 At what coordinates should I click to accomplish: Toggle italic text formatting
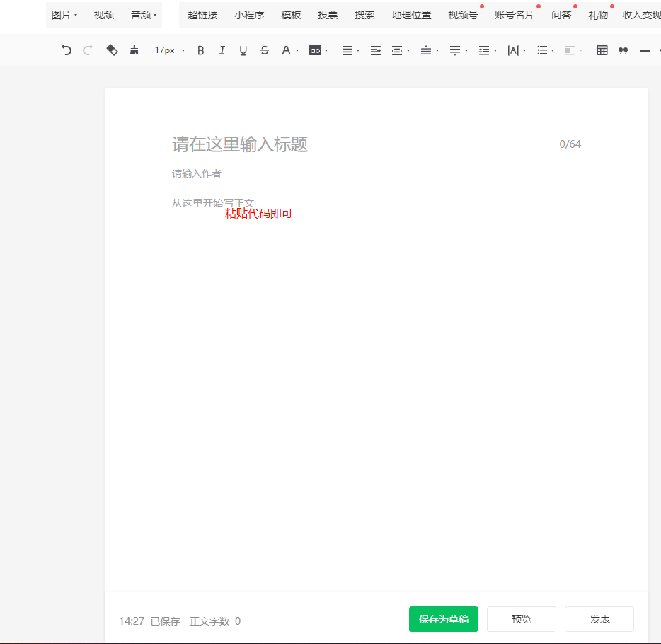click(x=222, y=50)
